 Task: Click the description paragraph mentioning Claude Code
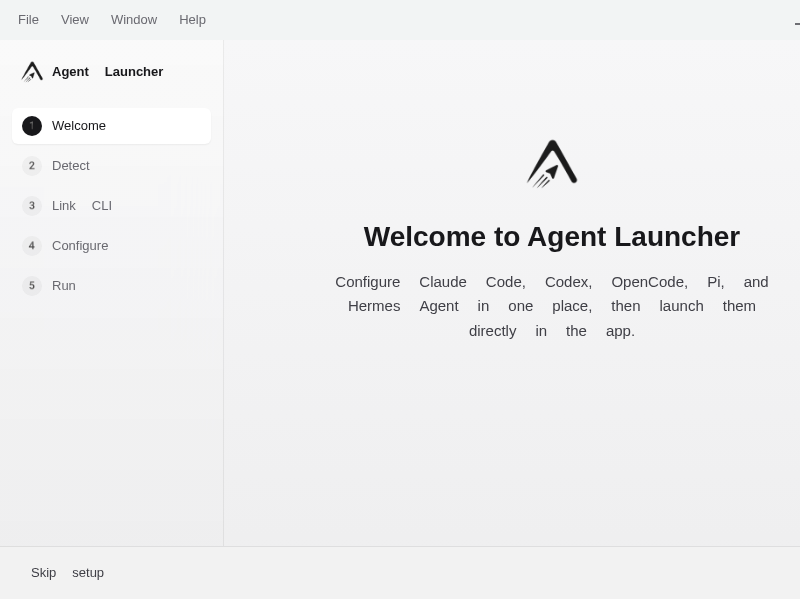[x=552, y=306]
